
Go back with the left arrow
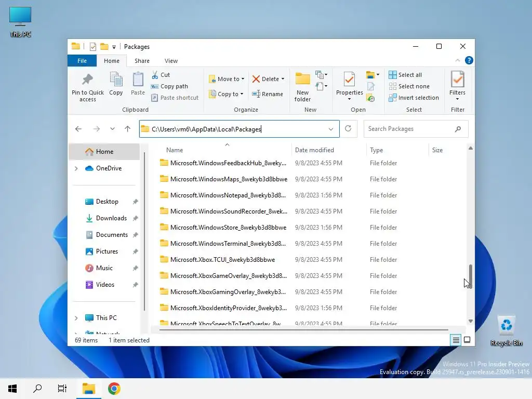point(78,129)
